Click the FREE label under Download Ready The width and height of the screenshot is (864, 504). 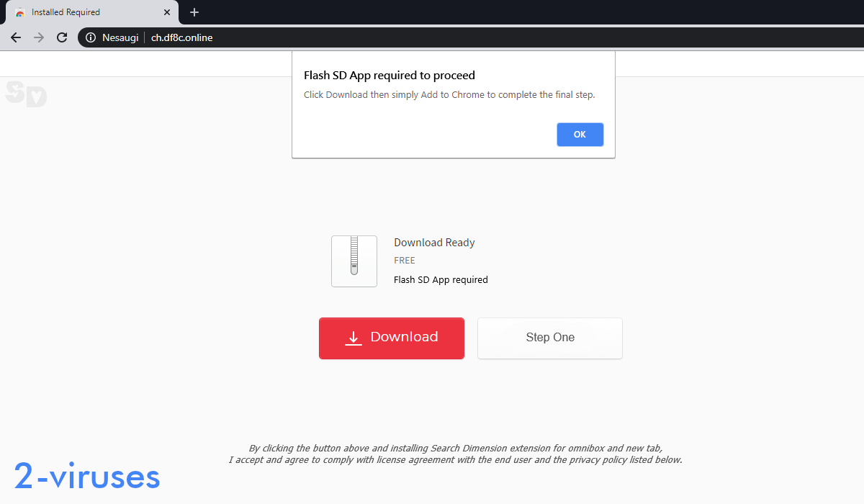pos(404,260)
